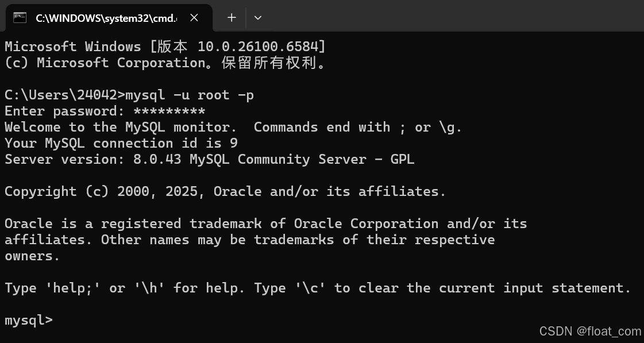
Task: Click the Oracle registered trademark line
Action: (265, 223)
